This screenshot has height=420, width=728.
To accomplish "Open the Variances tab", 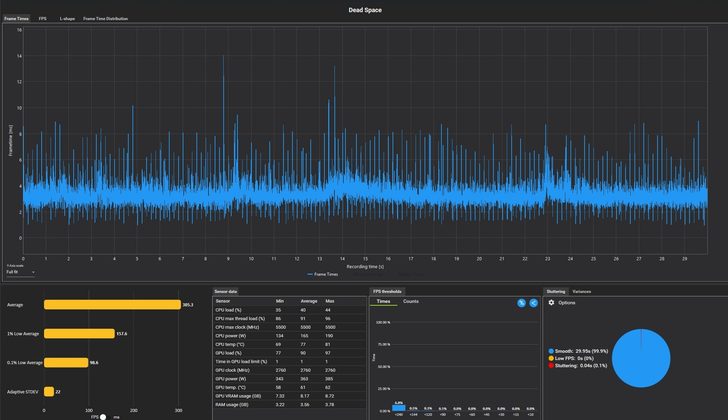I will pos(581,291).
